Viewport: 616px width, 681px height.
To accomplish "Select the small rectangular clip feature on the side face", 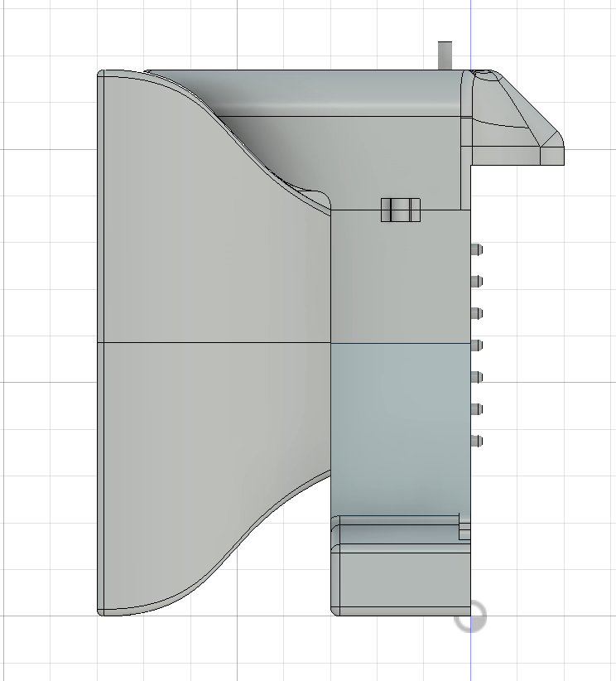I will pos(401,210).
